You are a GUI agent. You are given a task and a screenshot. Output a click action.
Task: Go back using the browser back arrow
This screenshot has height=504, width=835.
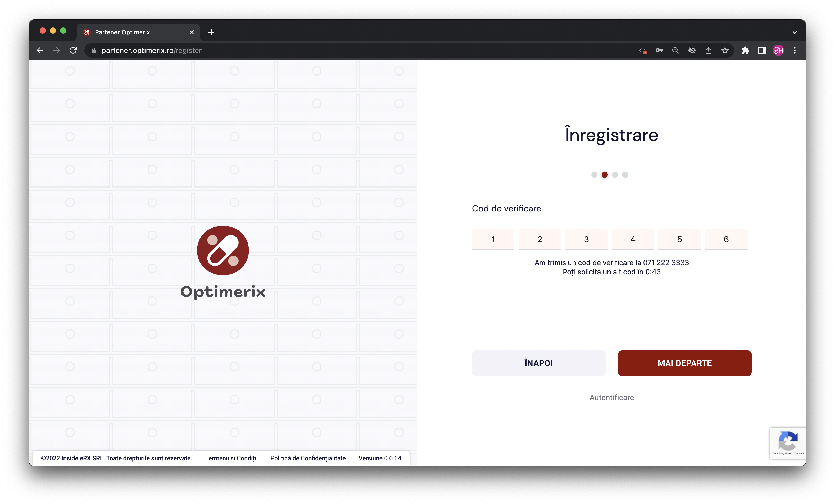[x=40, y=50]
